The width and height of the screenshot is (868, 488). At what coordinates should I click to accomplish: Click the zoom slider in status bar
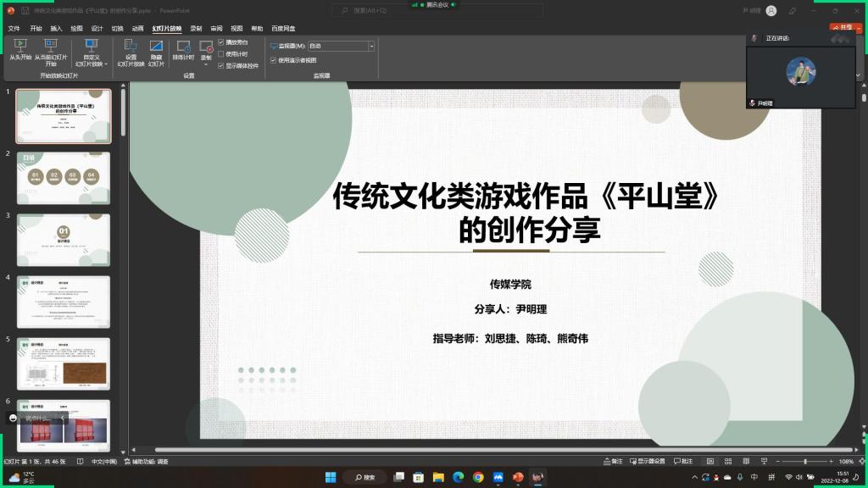[804, 461]
